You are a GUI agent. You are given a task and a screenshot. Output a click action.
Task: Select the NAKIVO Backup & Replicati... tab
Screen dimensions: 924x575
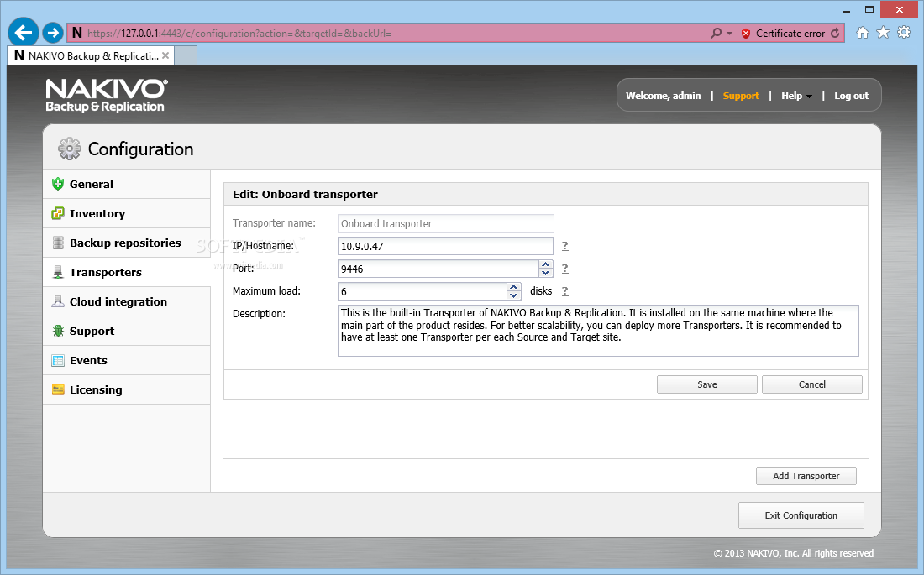pyautogui.click(x=92, y=55)
